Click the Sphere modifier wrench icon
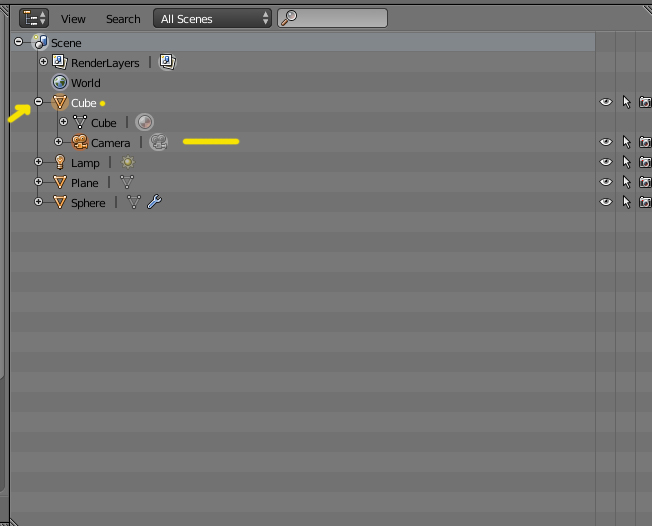Image resolution: width=652 pixels, height=526 pixels. [154, 202]
